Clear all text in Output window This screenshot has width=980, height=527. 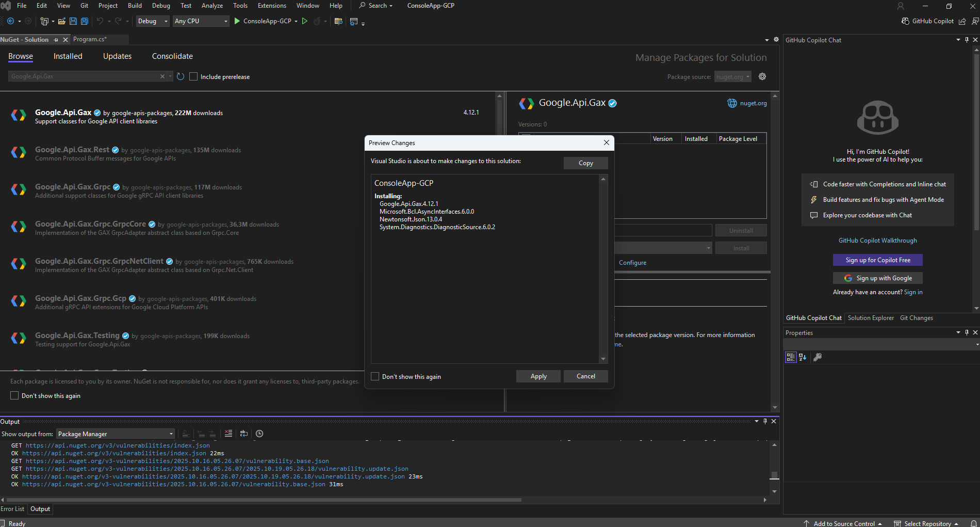(x=228, y=434)
